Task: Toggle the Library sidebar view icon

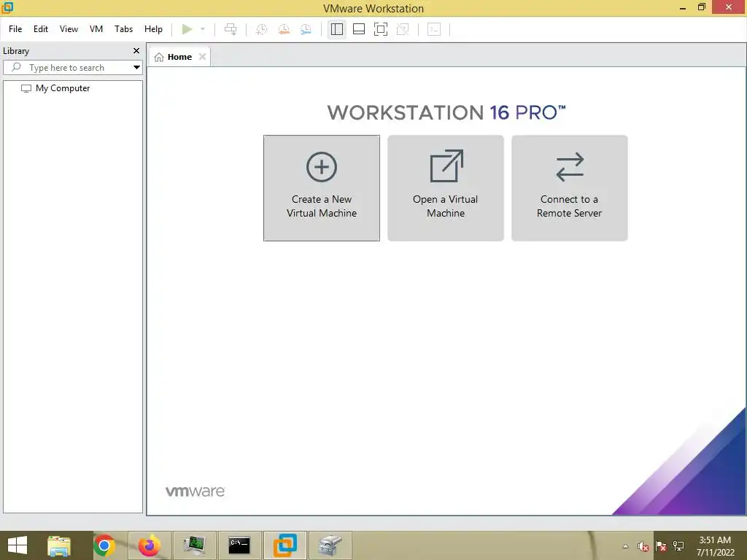Action: point(337,29)
